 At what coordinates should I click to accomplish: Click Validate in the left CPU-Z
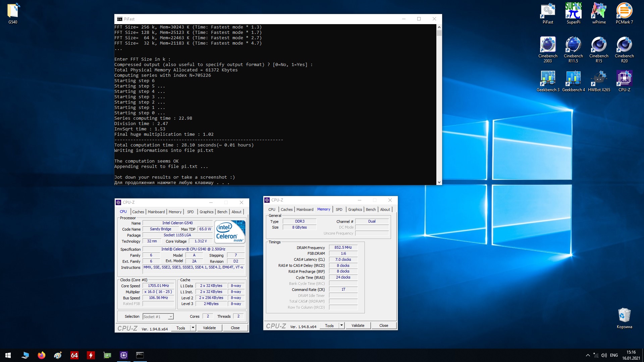point(209,328)
